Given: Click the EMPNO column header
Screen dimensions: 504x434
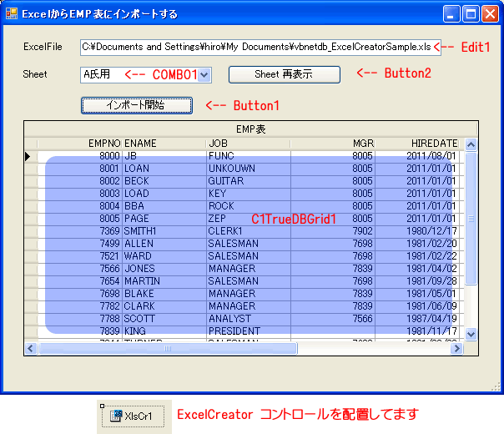Looking at the screenshot, I should (79, 144).
